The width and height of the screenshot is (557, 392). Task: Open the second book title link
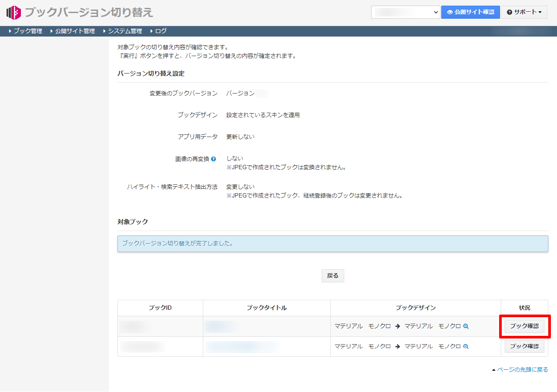(242, 347)
